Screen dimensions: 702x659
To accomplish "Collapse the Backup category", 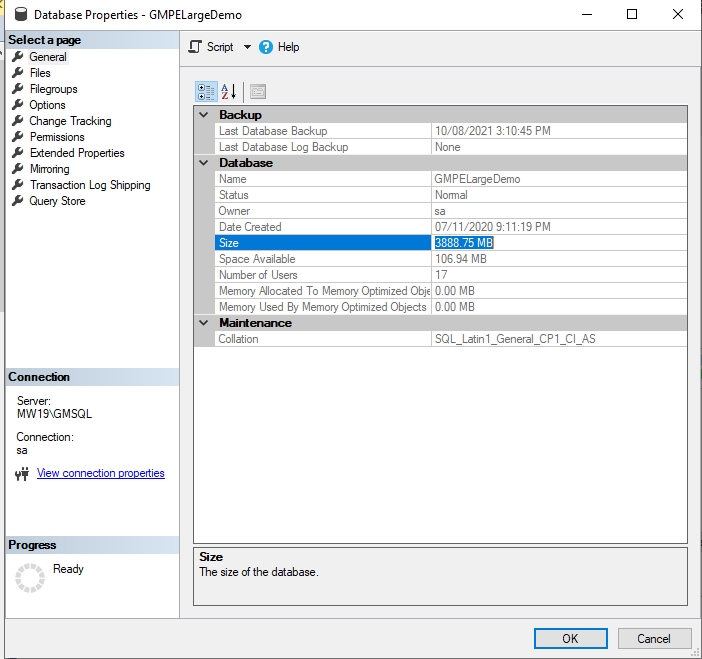I will 204,115.
